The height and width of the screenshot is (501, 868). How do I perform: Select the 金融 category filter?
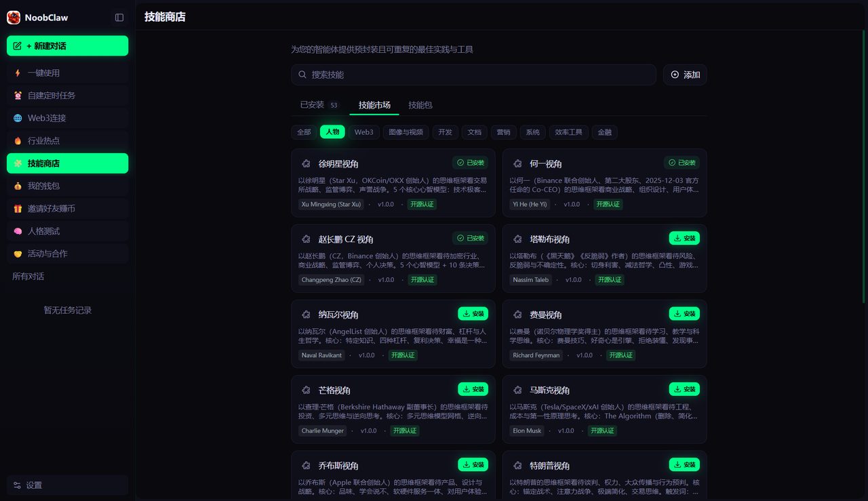click(x=605, y=132)
